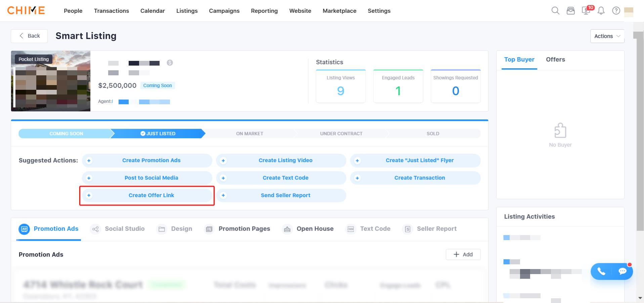Click the $2,500,000 price text
Viewport: 644px width, 303px height.
pos(117,85)
